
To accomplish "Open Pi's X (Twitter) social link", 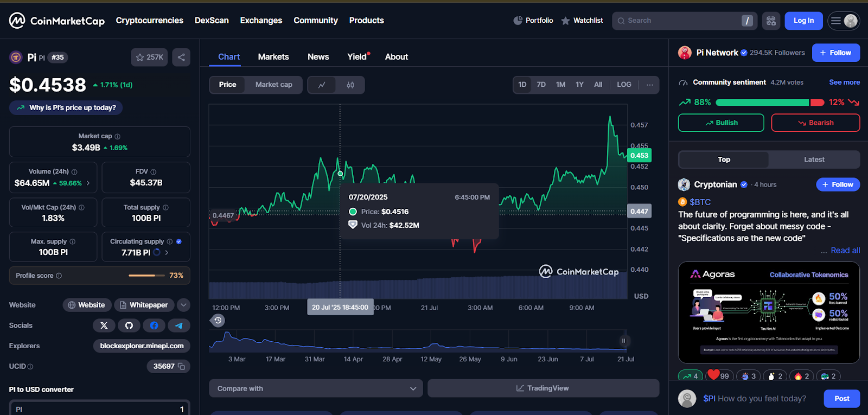I will click(104, 325).
